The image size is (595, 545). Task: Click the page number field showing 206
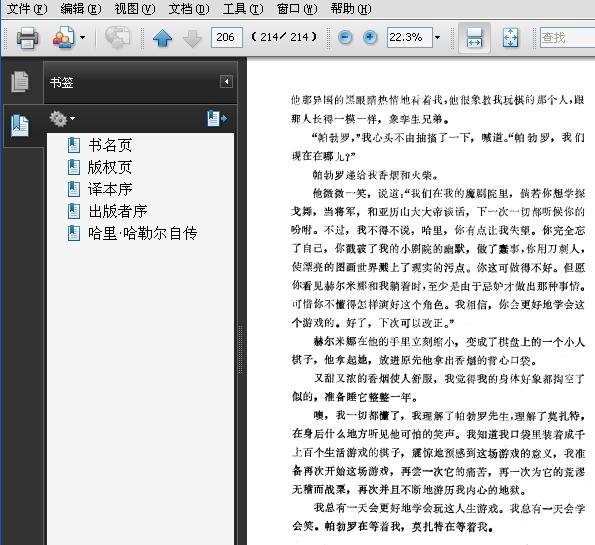coord(227,37)
